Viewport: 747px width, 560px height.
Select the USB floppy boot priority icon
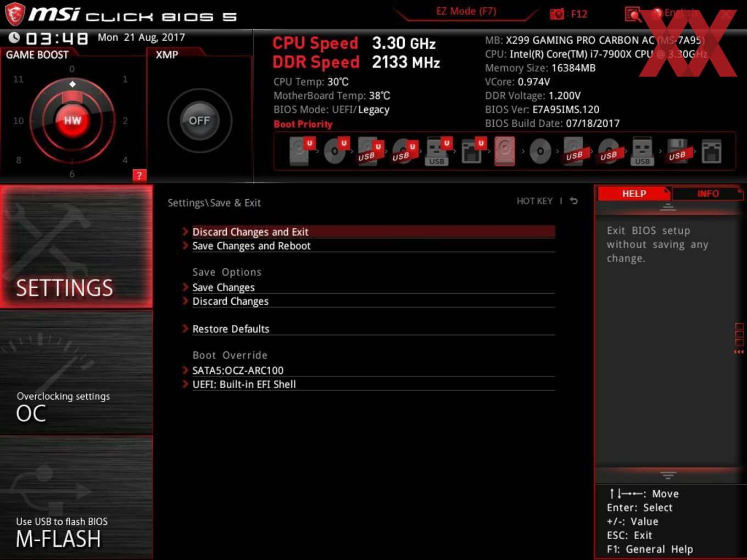coord(678,151)
